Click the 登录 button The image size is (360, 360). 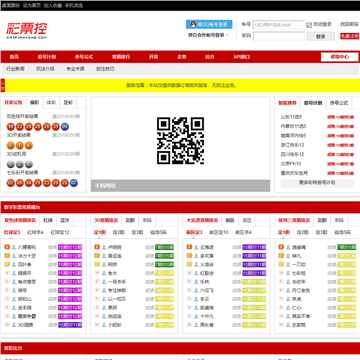[320, 36]
